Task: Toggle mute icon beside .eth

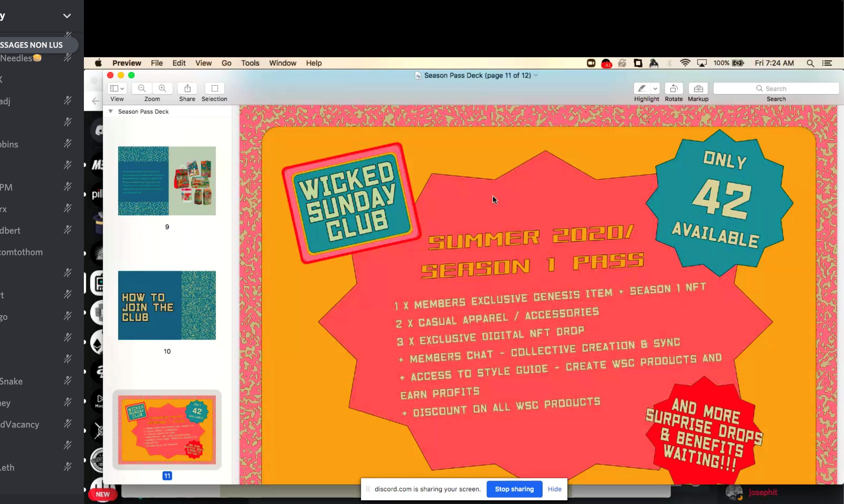Action: (68, 467)
